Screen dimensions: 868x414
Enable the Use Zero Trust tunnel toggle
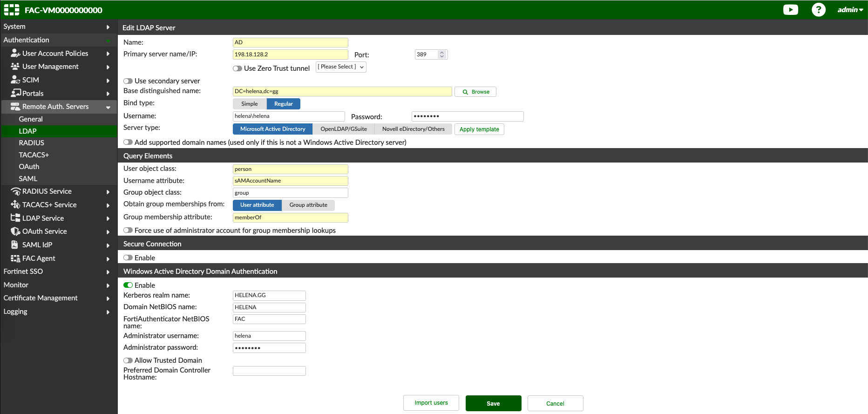coord(237,68)
